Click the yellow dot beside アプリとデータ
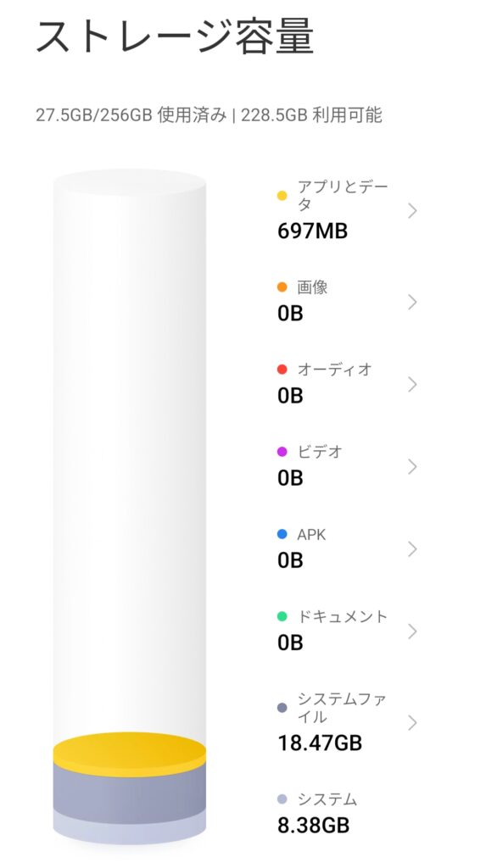The image size is (486, 868). 282,196
